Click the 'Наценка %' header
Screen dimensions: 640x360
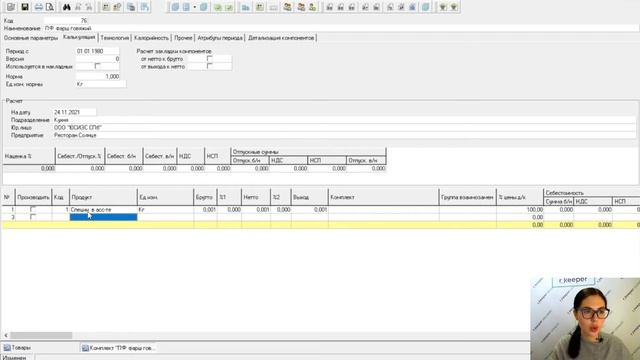[x=29, y=156]
